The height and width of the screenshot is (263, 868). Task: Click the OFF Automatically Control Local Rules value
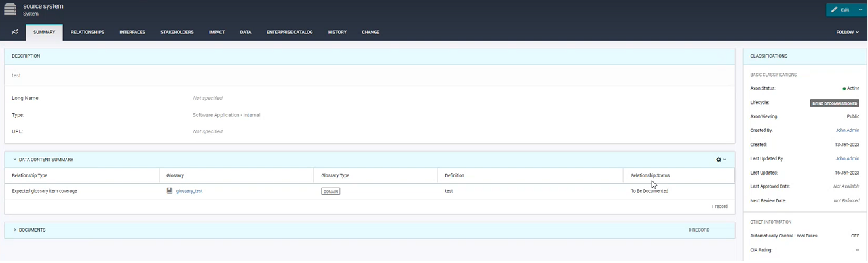point(855,236)
